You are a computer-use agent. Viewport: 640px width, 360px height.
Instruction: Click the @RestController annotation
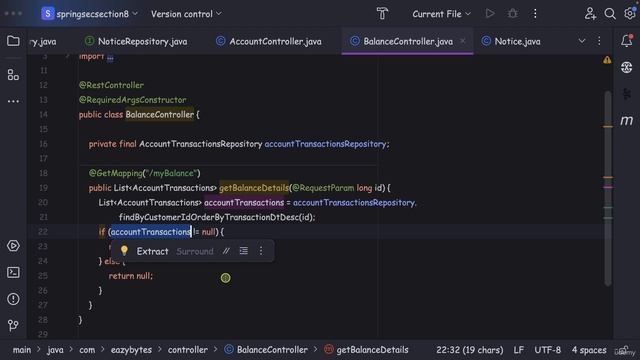point(111,85)
